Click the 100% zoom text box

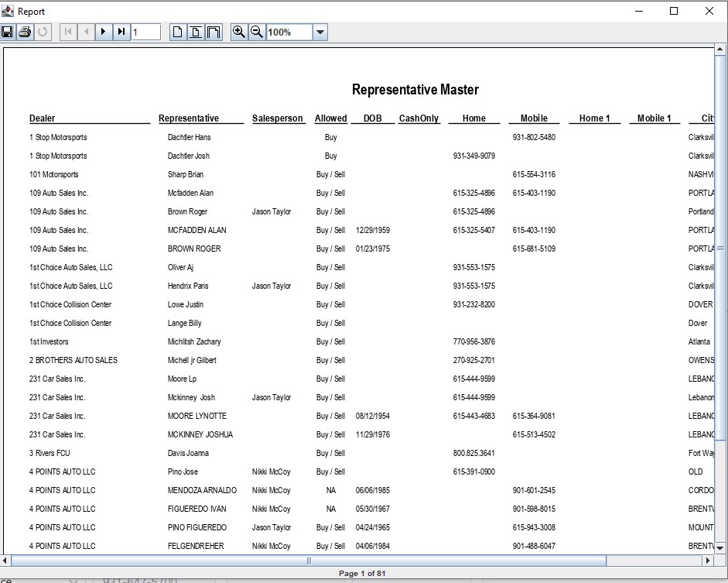[x=289, y=32]
